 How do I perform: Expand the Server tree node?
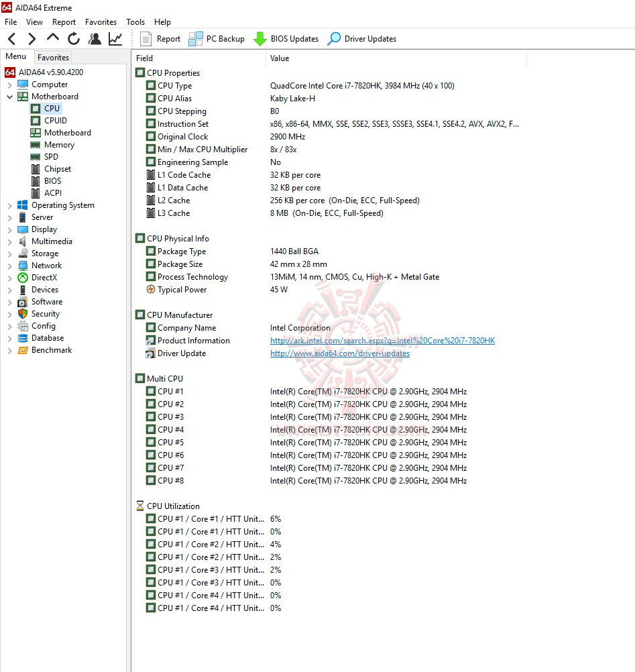coord(10,218)
